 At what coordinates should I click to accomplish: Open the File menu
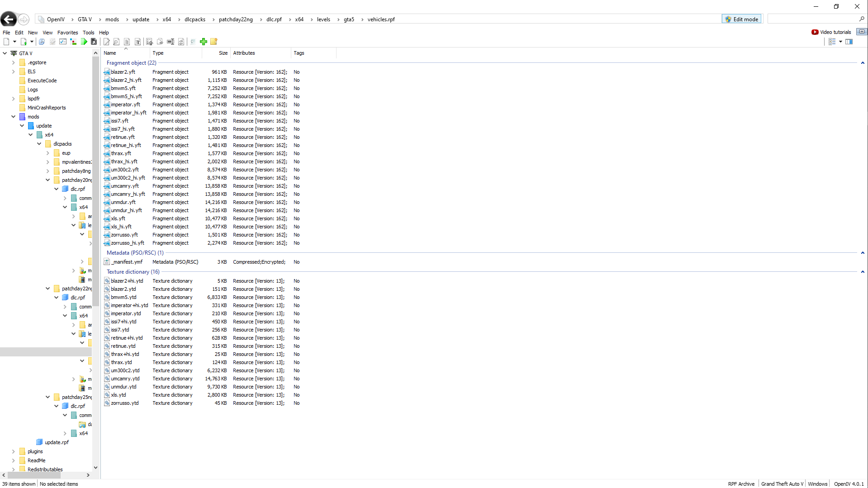tap(6, 33)
